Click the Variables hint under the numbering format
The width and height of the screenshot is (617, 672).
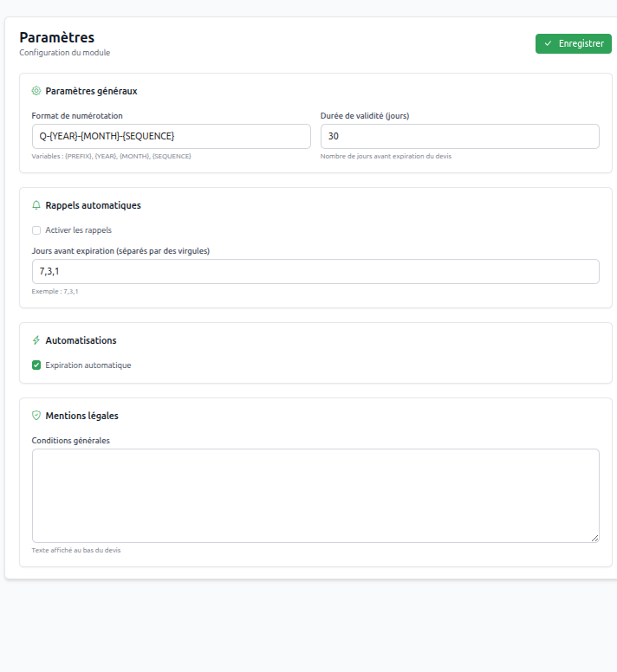[x=111, y=157]
